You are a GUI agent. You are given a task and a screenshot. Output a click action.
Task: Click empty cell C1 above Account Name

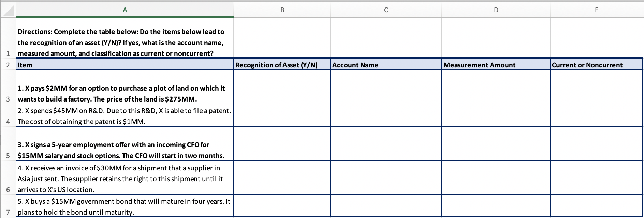pos(386,37)
